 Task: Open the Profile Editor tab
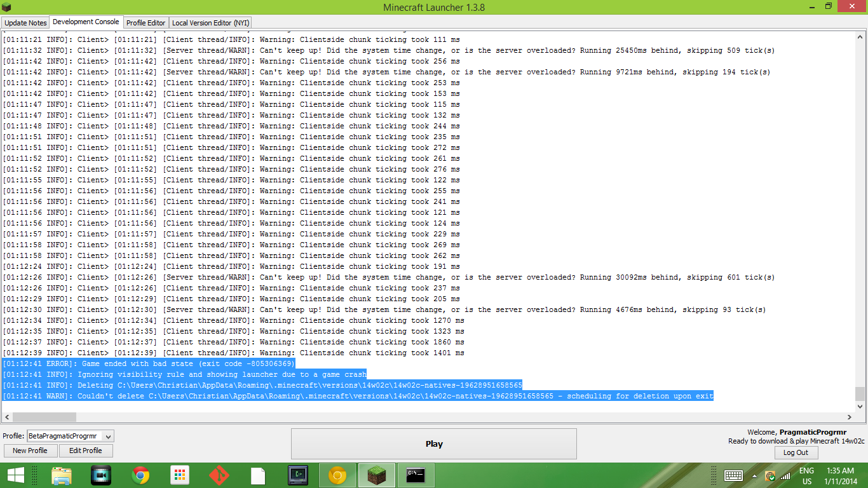tap(146, 23)
